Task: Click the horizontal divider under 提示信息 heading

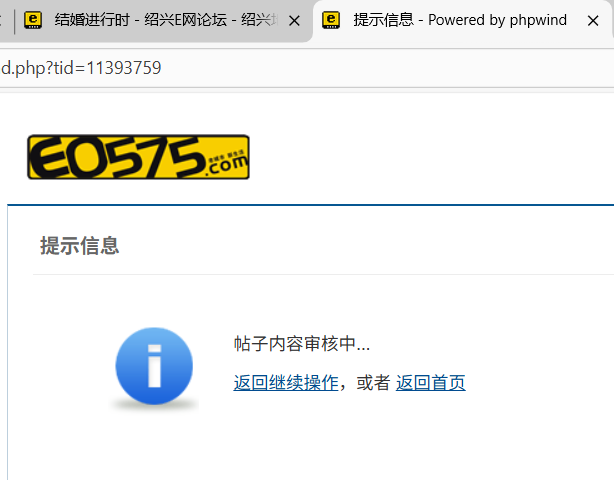Action: (323, 274)
